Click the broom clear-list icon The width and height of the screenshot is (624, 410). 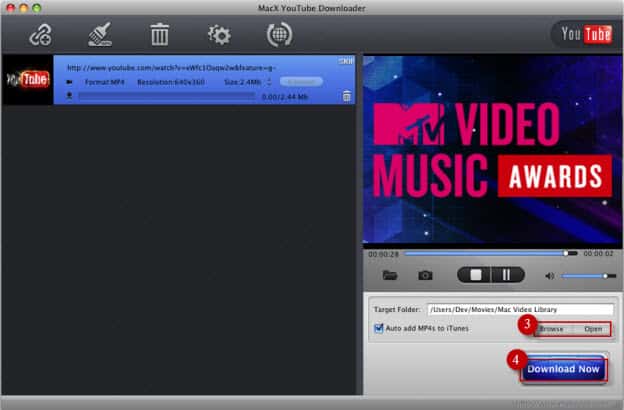(99, 34)
